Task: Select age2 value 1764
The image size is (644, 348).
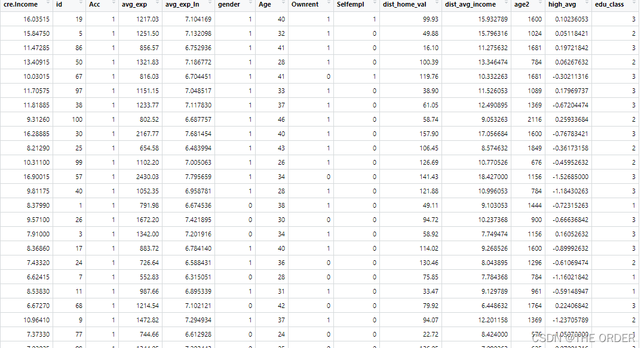Action: 535,306
